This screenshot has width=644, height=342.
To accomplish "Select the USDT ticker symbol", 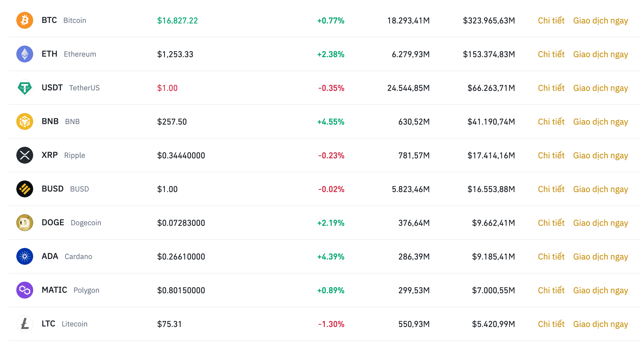I will pyautogui.click(x=52, y=88).
